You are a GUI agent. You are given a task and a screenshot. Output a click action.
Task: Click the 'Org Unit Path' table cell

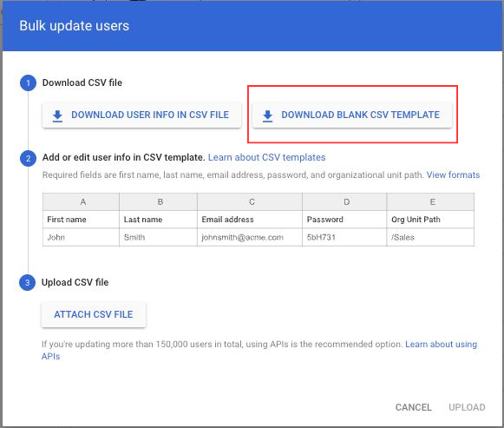pyautogui.click(x=430, y=220)
